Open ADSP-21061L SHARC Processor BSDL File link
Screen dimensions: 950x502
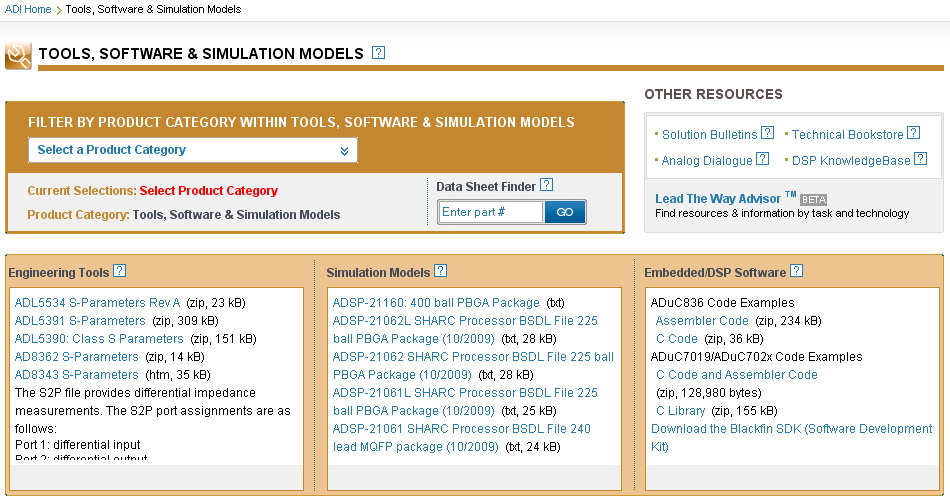tap(465, 401)
